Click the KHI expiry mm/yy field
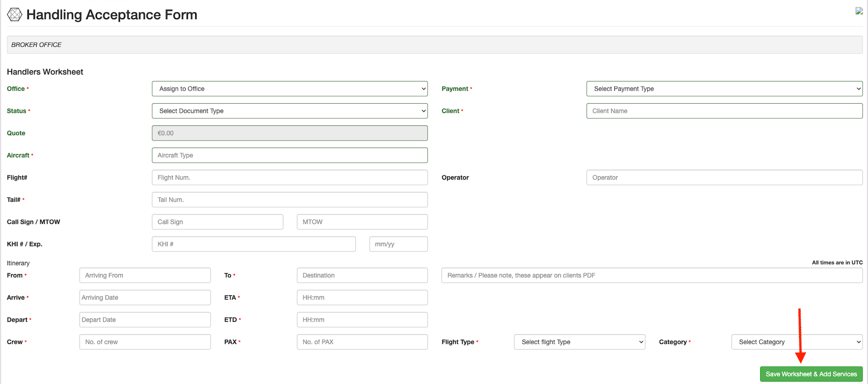868x384 pixels. click(x=398, y=244)
